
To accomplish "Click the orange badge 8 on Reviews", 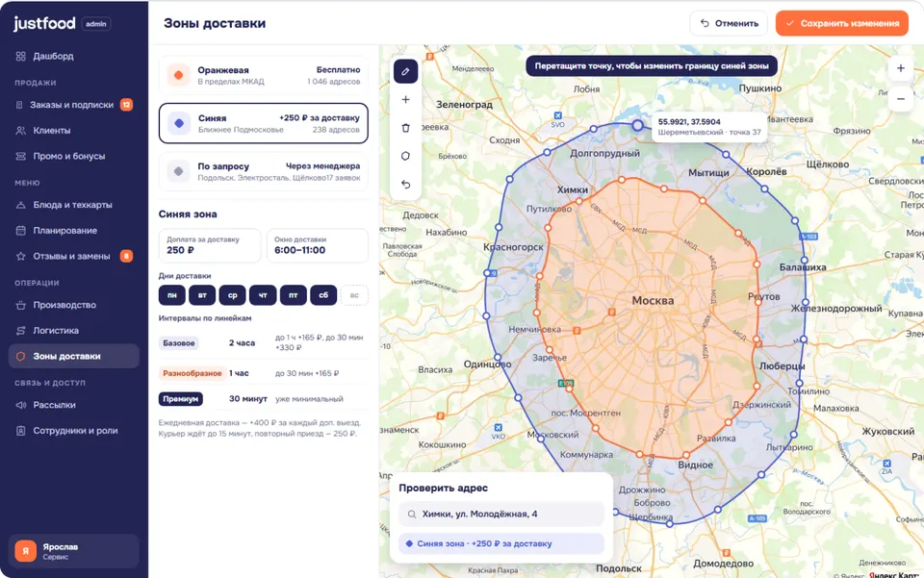I will point(126,256).
